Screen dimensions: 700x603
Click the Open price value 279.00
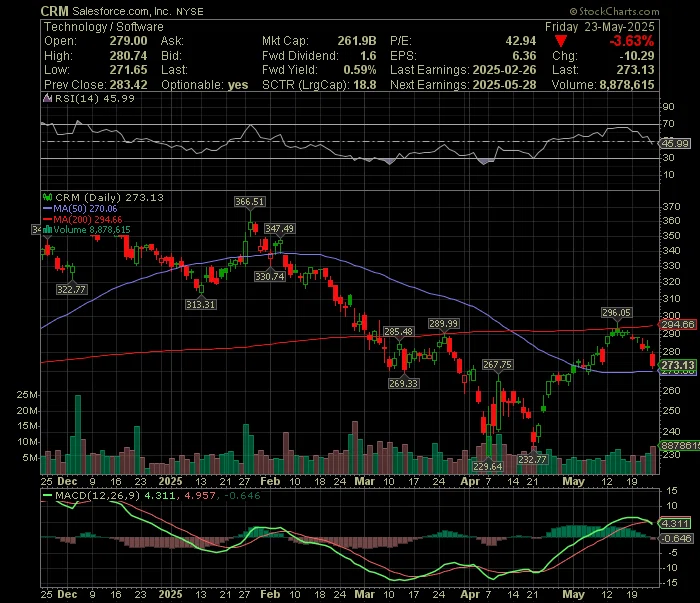click(129, 41)
